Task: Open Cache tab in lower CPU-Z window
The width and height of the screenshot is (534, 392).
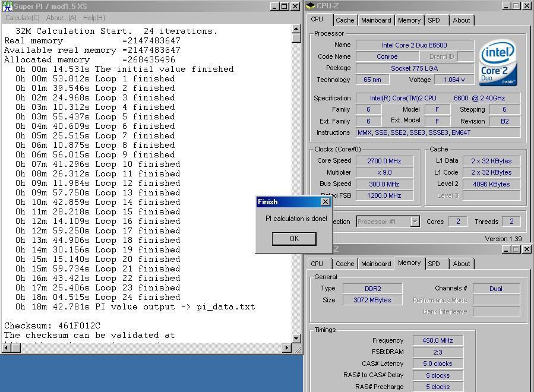Action: click(345, 264)
